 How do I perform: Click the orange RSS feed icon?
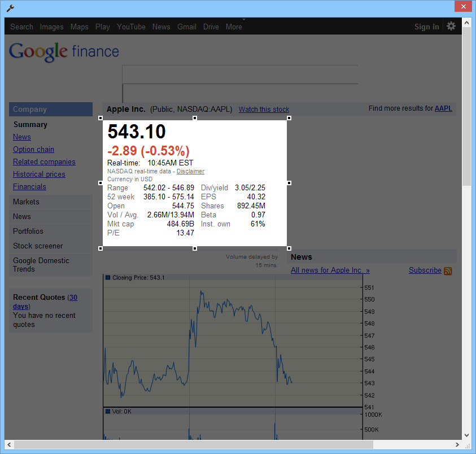point(448,271)
